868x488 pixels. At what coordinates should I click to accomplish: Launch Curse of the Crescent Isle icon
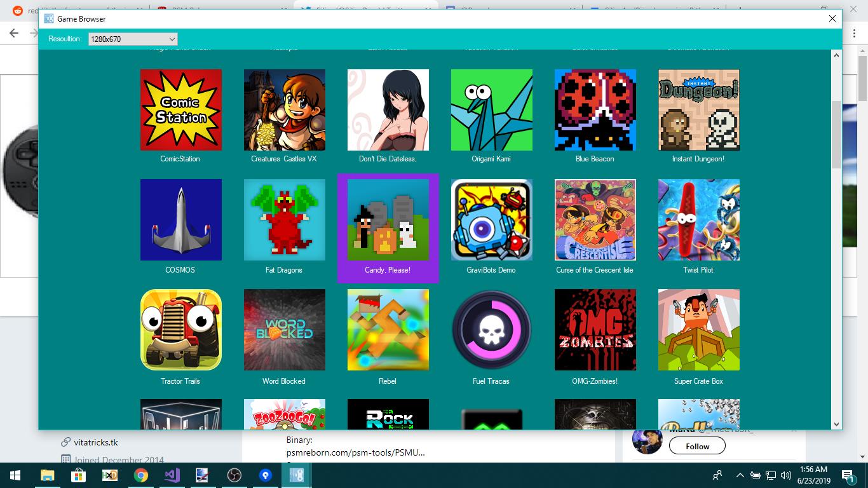point(595,220)
